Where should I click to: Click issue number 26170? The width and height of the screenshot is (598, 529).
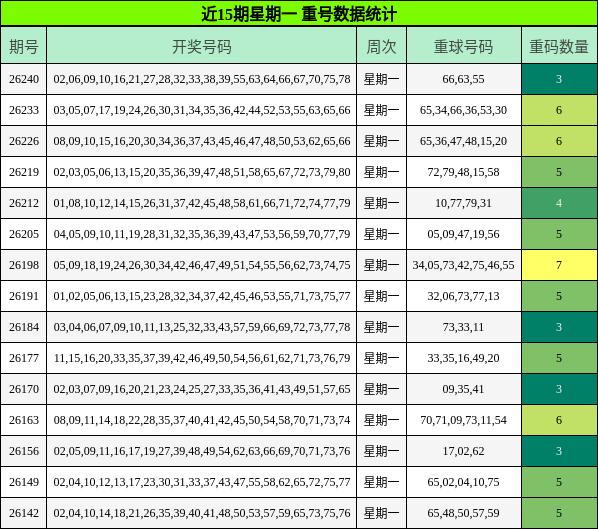[24, 389]
